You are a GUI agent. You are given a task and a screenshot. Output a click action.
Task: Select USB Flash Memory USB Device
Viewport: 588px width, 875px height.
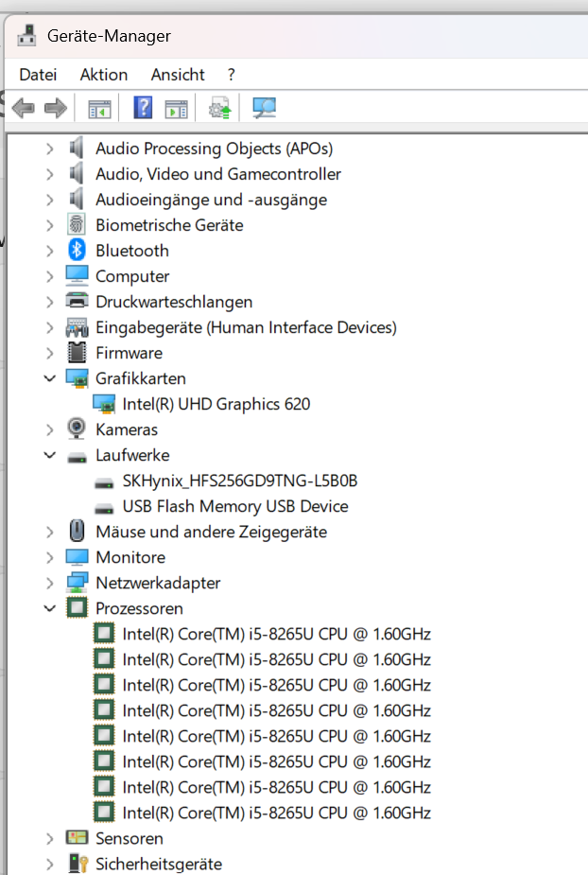(235, 506)
